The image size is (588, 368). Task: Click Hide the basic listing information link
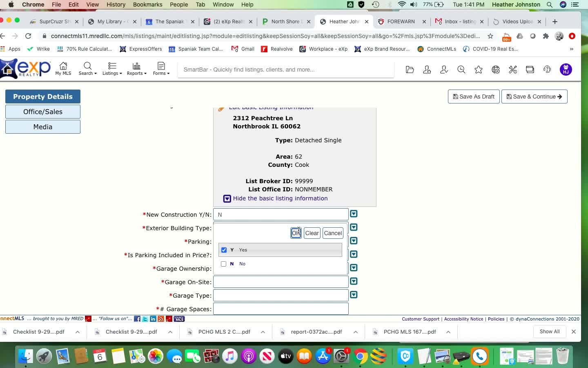(280, 198)
